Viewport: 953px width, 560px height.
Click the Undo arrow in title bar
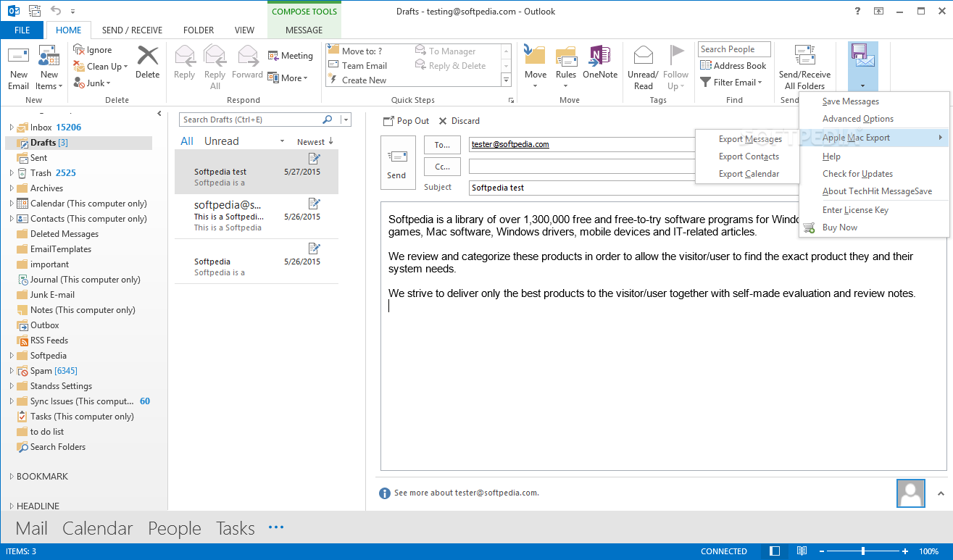click(57, 11)
